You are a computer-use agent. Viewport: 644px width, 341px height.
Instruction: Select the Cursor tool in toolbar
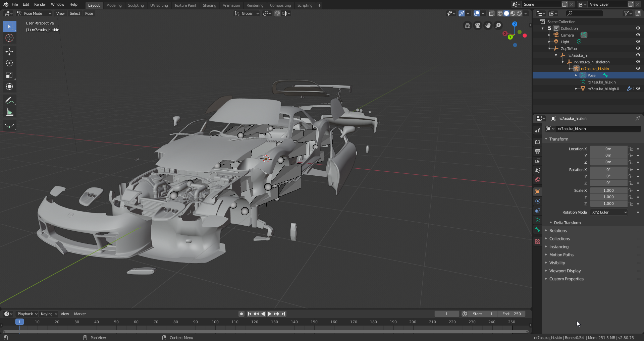click(x=9, y=38)
